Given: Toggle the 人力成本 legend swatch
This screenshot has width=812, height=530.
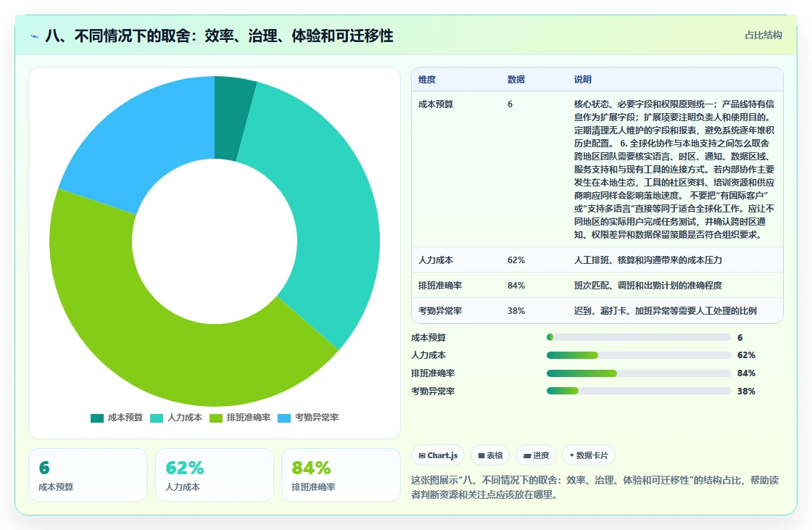Looking at the screenshot, I should [157, 418].
